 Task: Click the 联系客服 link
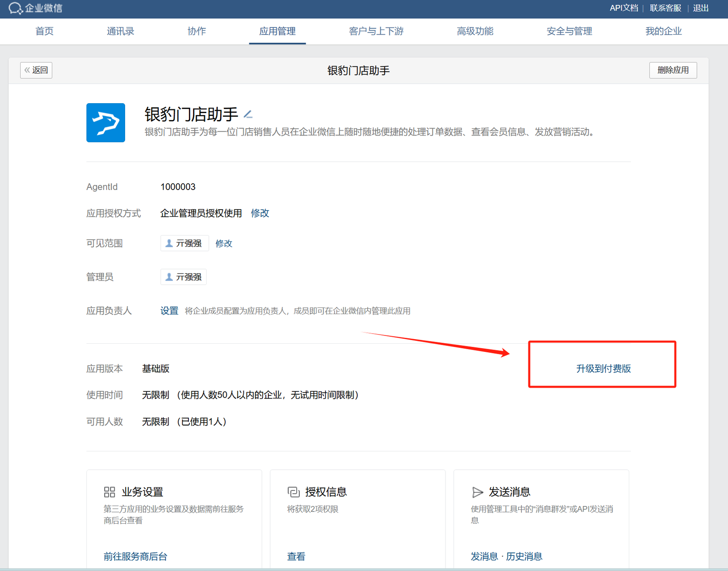pyautogui.click(x=665, y=8)
